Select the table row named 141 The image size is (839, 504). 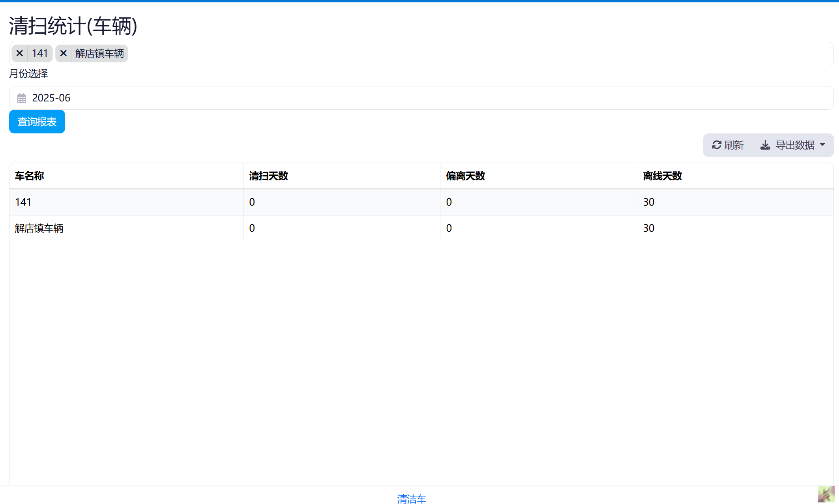coord(23,202)
